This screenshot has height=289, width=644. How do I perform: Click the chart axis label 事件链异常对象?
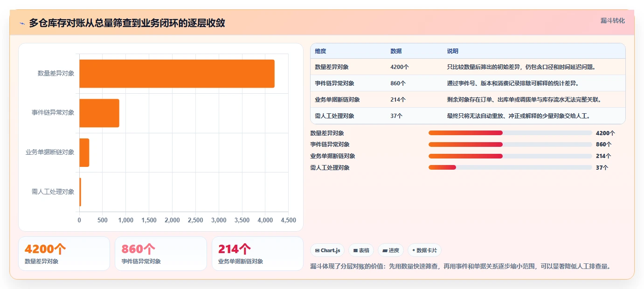pos(53,113)
